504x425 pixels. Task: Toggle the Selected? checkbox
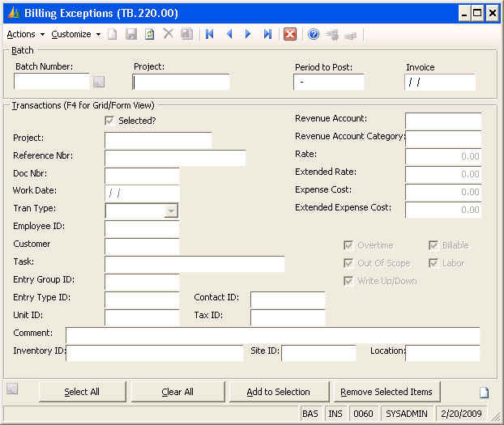[109, 121]
